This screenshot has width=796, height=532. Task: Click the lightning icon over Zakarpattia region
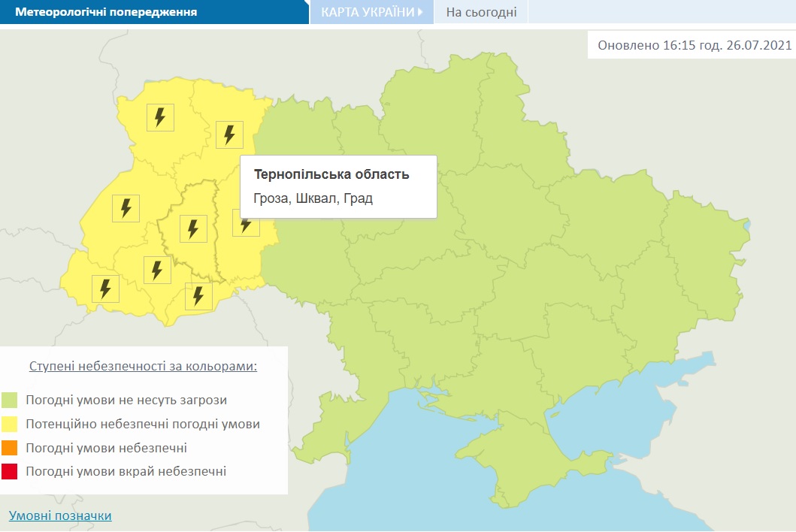click(107, 288)
